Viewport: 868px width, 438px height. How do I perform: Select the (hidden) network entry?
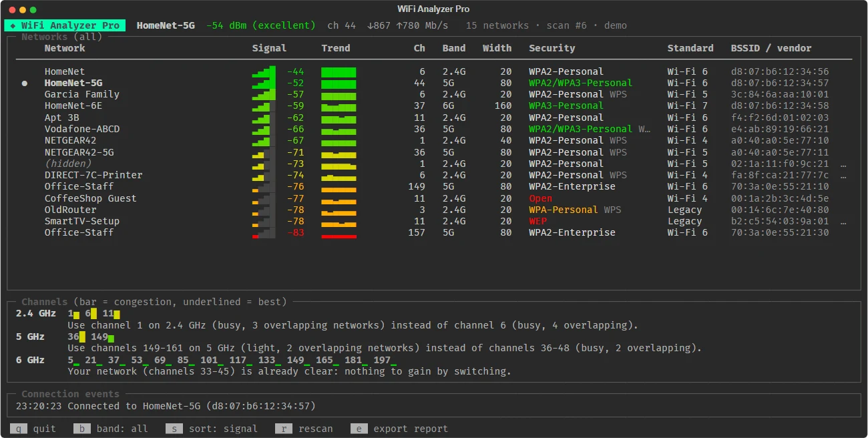coord(67,164)
